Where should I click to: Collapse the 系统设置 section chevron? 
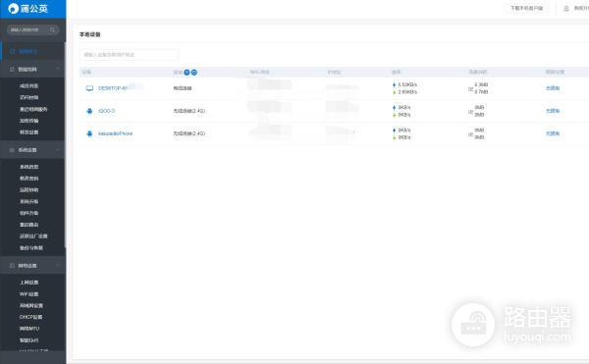point(58,150)
